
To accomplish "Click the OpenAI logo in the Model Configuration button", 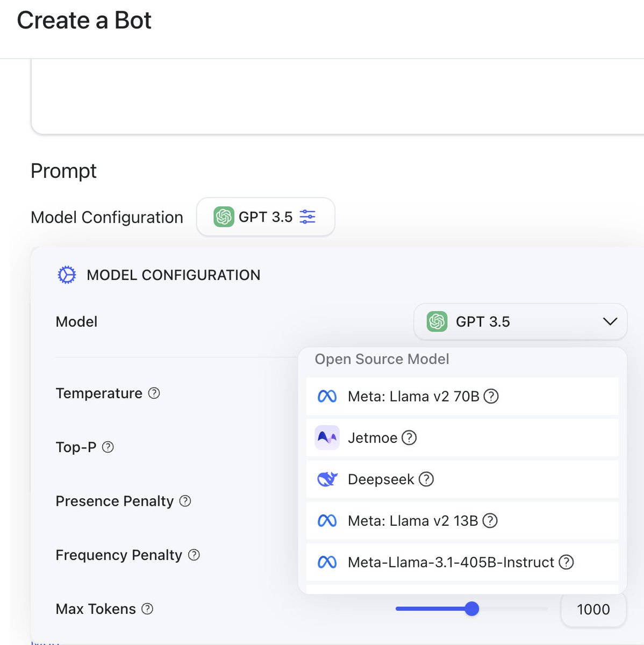I will [224, 217].
